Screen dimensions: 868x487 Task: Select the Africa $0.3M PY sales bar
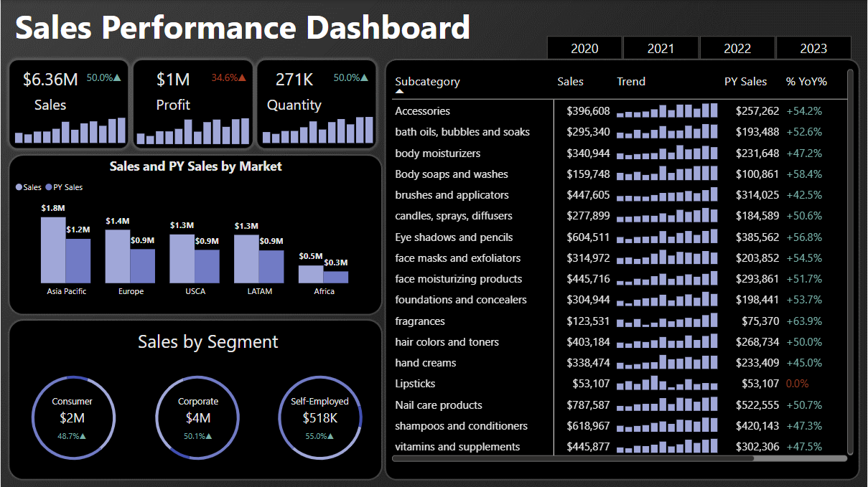coord(336,277)
